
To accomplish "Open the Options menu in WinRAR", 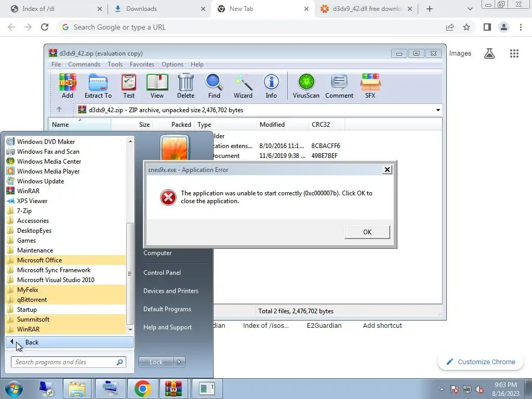I will pos(172,64).
